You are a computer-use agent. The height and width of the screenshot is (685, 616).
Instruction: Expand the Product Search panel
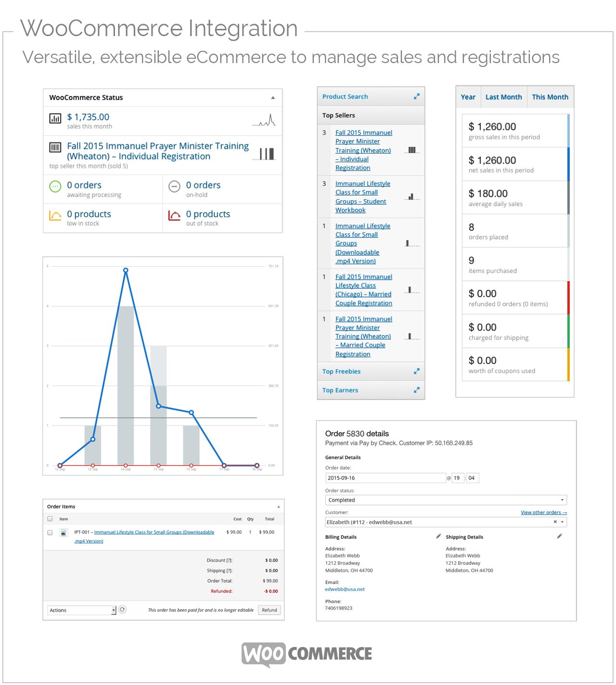point(417,96)
